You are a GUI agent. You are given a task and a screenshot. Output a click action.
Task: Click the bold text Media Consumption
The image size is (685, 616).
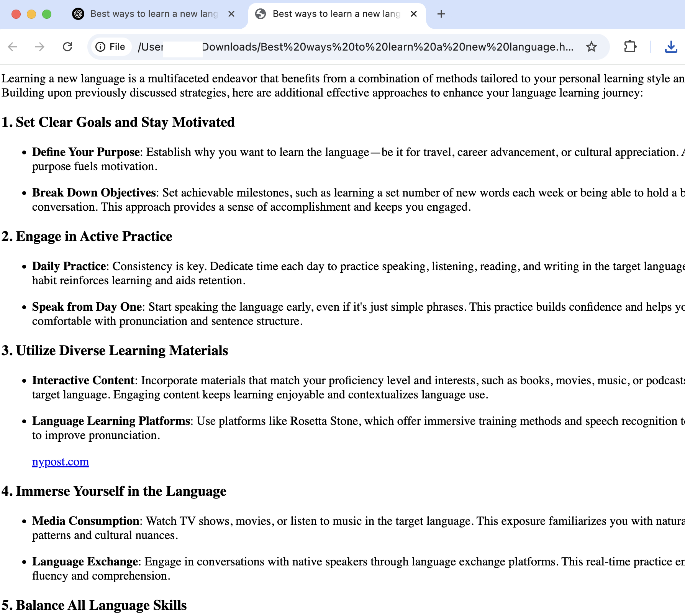pyautogui.click(x=86, y=521)
